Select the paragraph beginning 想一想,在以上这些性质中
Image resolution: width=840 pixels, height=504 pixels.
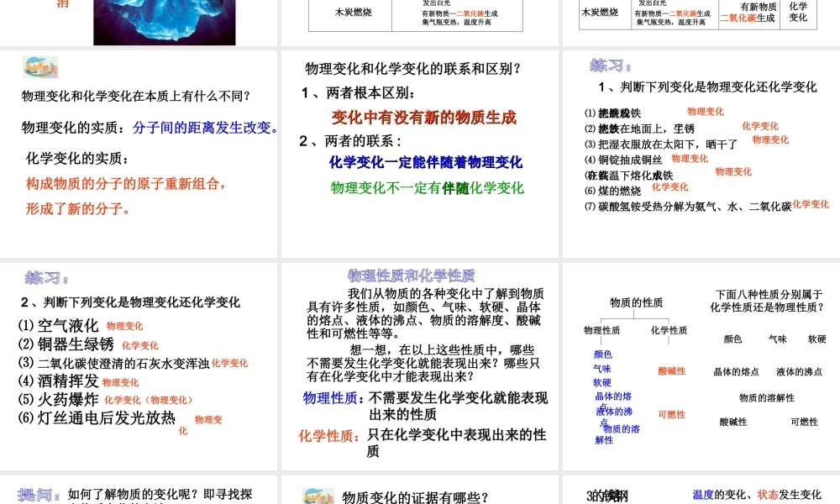pyautogui.click(x=423, y=364)
